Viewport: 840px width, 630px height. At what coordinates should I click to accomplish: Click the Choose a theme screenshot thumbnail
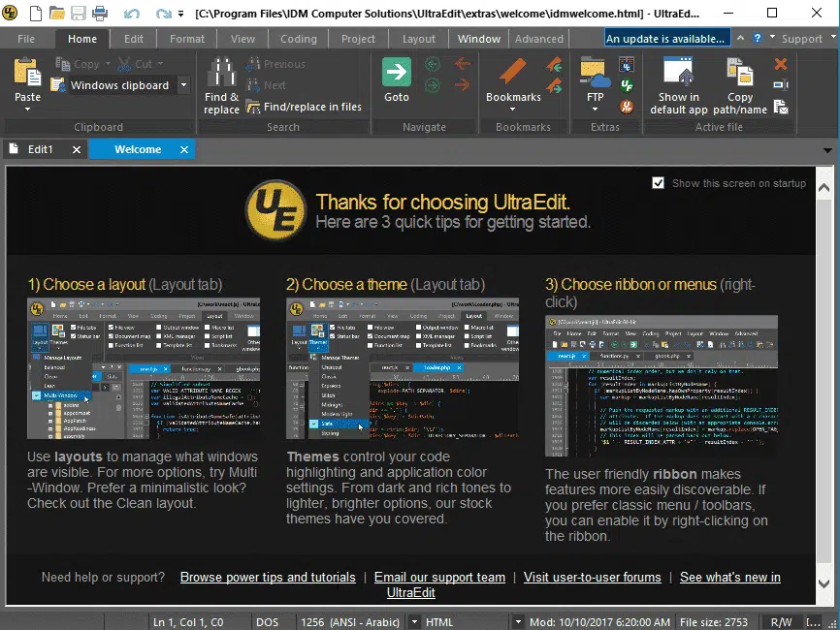tap(403, 368)
